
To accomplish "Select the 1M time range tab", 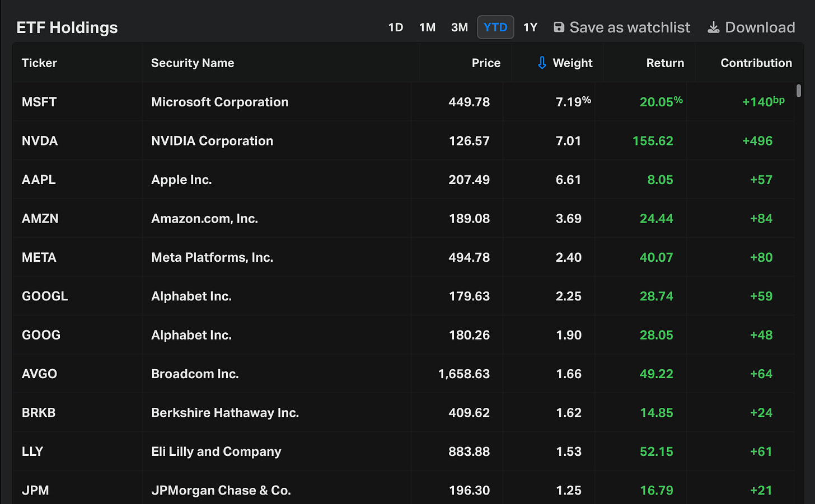I will point(427,27).
